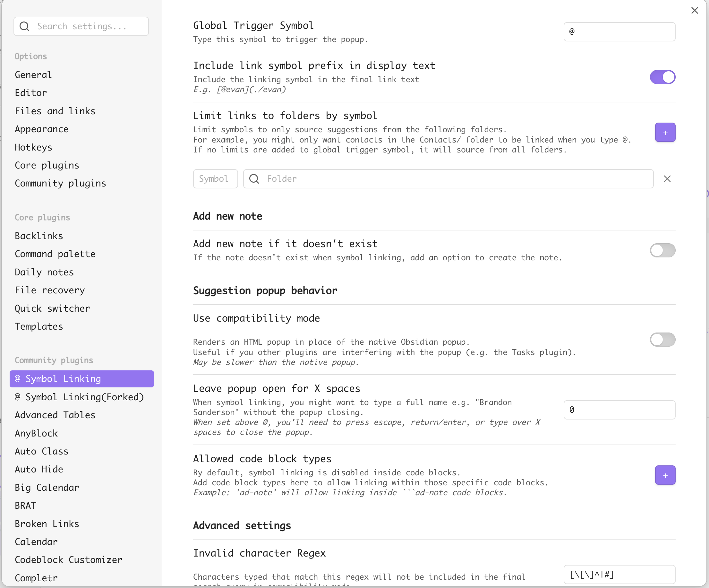Open Hotkeys settings section

33,147
